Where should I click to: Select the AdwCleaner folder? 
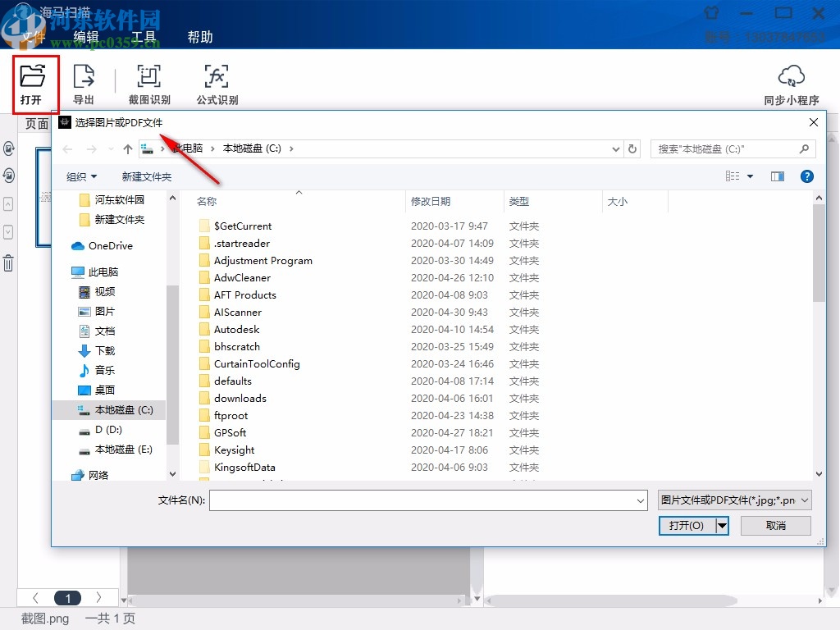pos(242,277)
